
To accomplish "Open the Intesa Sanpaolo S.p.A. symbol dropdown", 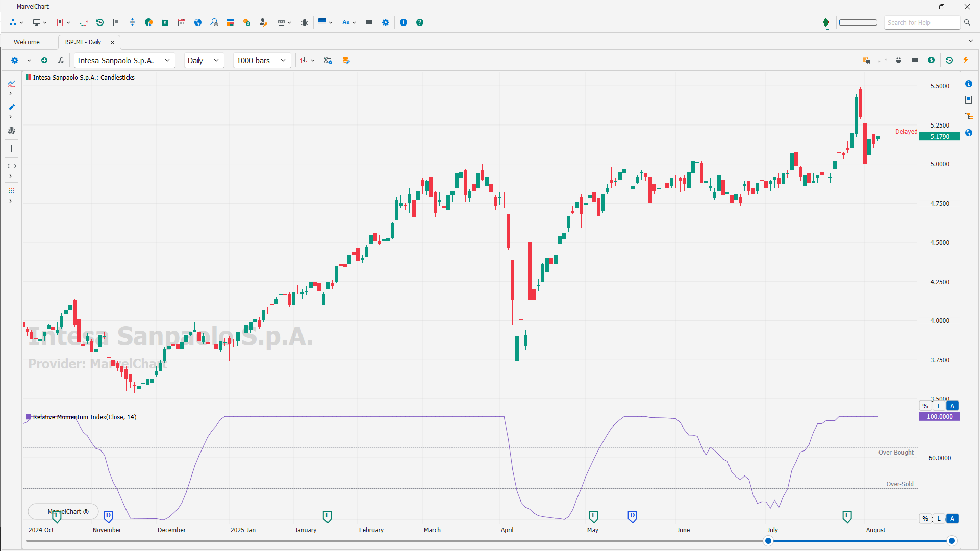I will point(124,60).
